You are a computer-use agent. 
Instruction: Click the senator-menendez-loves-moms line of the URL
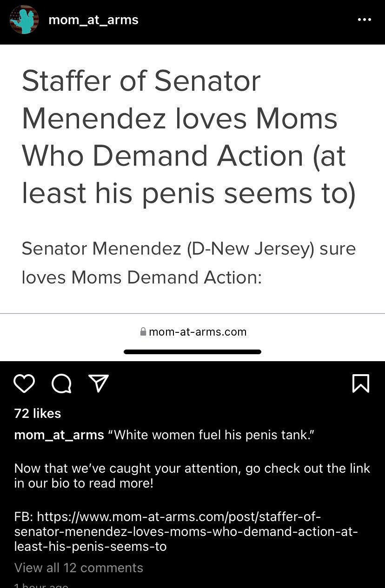pyautogui.click(x=186, y=531)
